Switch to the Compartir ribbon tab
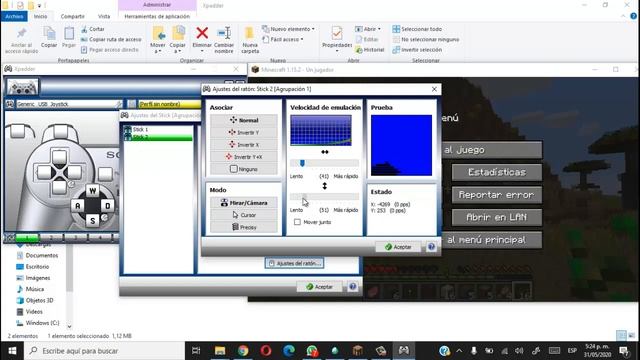This screenshot has height=360, width=640. tap(73, 16)
